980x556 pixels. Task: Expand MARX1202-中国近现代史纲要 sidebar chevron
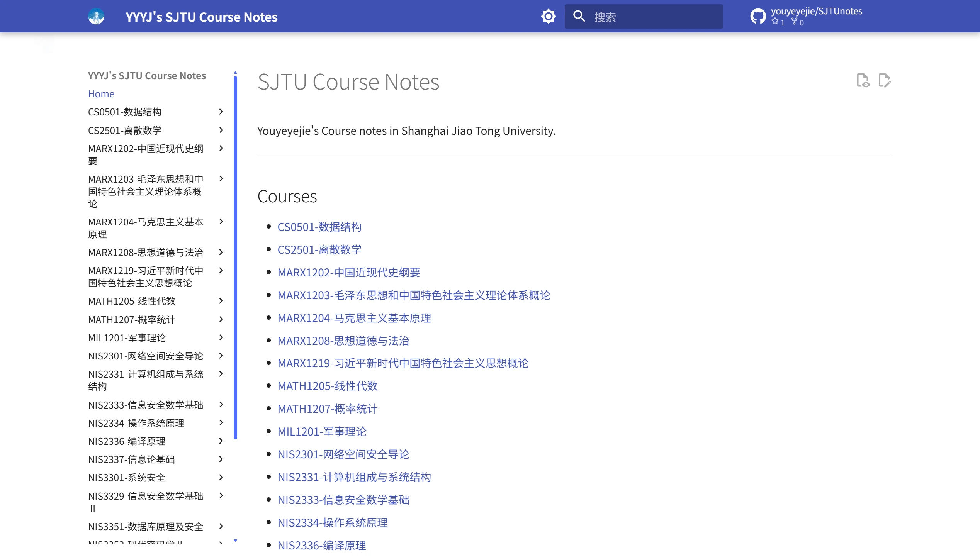coord(221,148)
